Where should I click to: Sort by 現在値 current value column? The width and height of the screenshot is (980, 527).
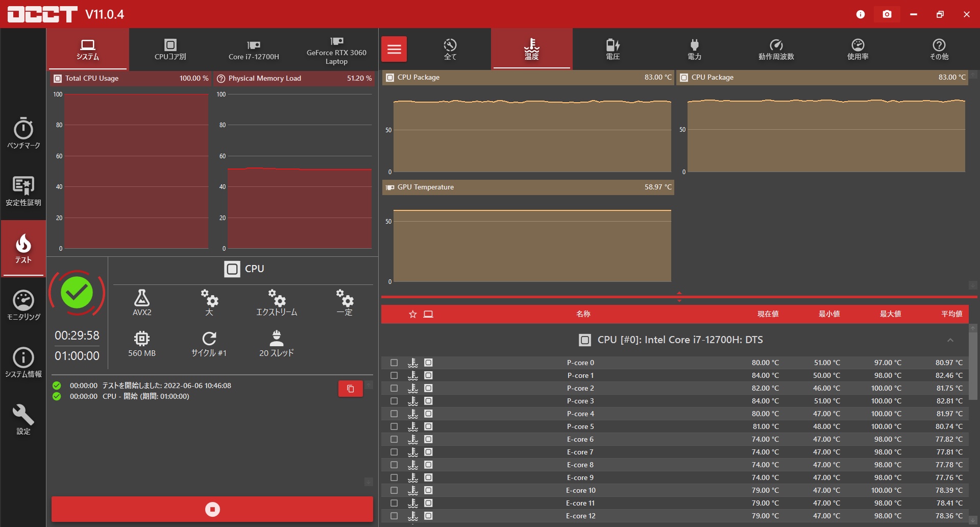pyautogui.click(x=768, y=314)
